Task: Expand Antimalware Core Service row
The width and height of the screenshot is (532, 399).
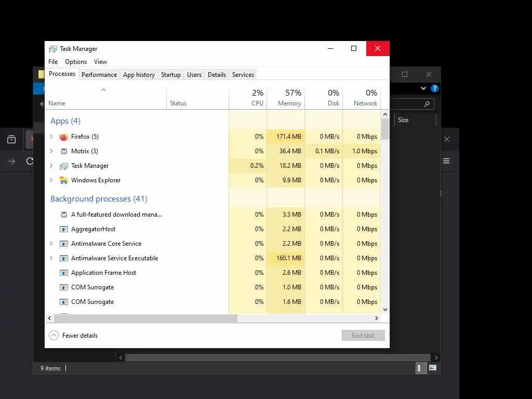Action: [x=51, y=244]
